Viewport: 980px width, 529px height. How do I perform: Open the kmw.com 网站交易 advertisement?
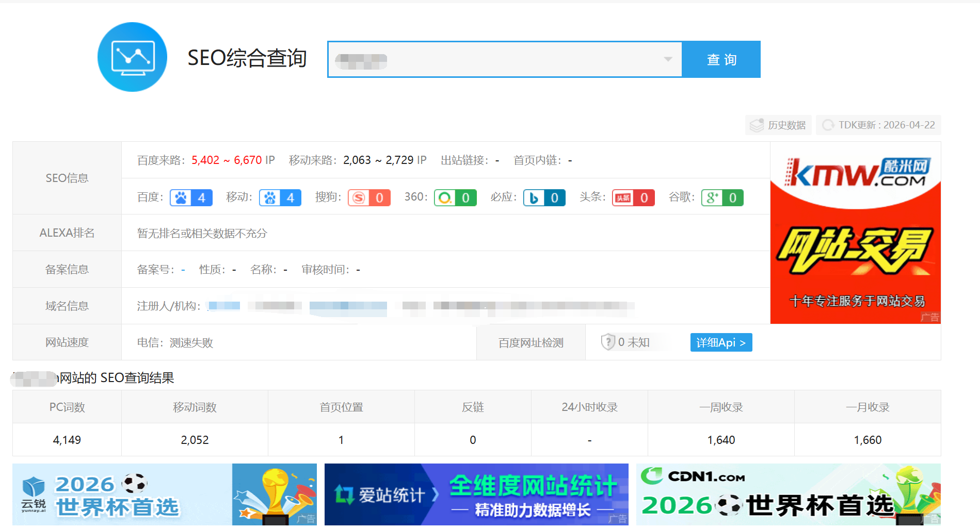point(855,233)
